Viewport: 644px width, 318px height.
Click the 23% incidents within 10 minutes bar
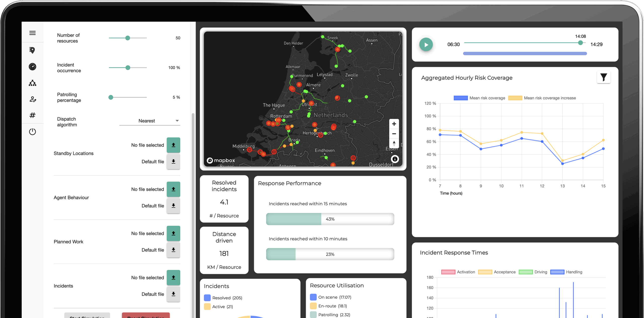[330, 254]
